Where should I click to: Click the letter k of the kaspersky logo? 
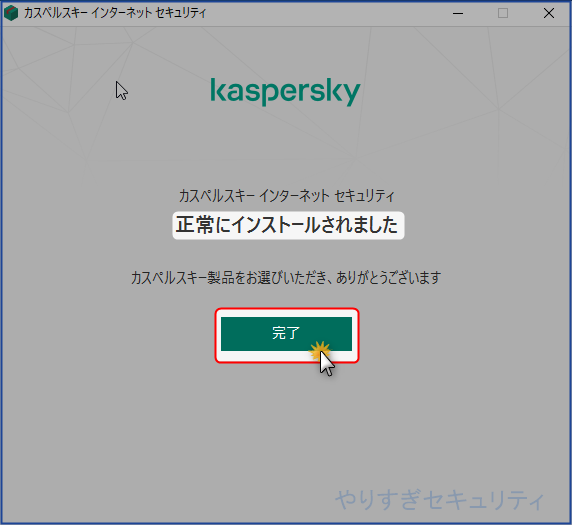217,89
